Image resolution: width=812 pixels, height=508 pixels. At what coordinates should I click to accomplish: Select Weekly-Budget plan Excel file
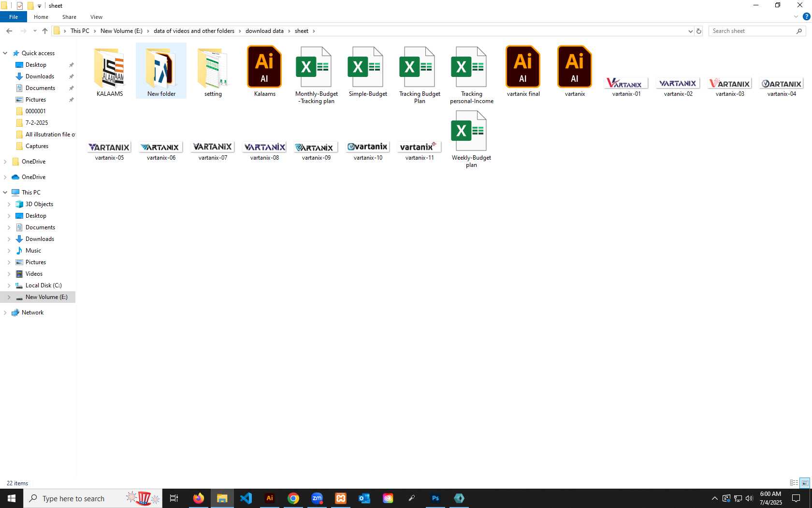(x=472, y=139)
